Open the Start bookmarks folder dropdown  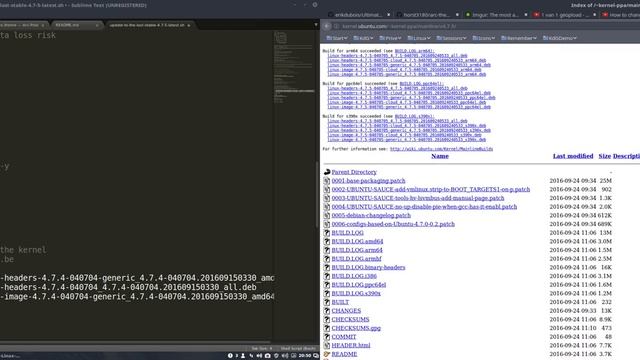tap(337, 38)
